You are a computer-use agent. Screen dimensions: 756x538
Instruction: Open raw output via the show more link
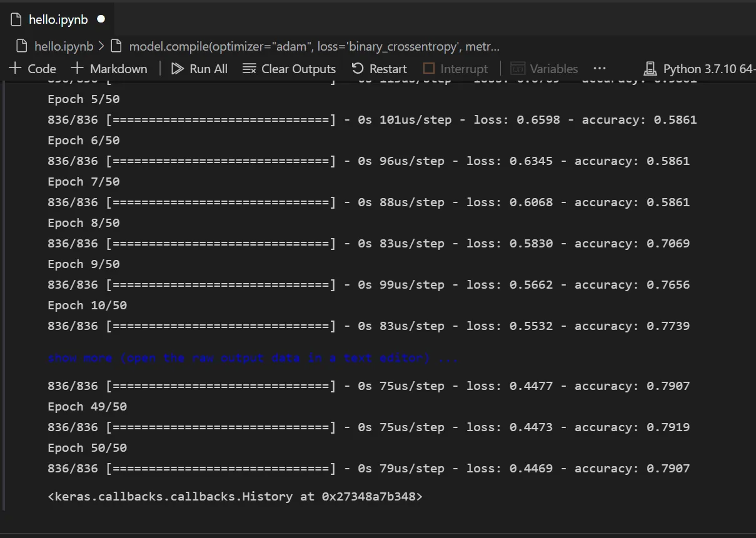[250, 357]
